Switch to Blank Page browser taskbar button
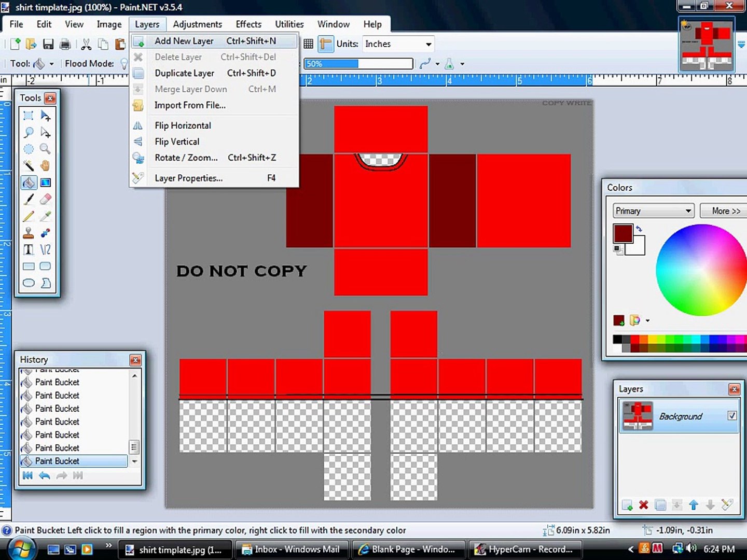747x560 pixels. coord(408,550)
